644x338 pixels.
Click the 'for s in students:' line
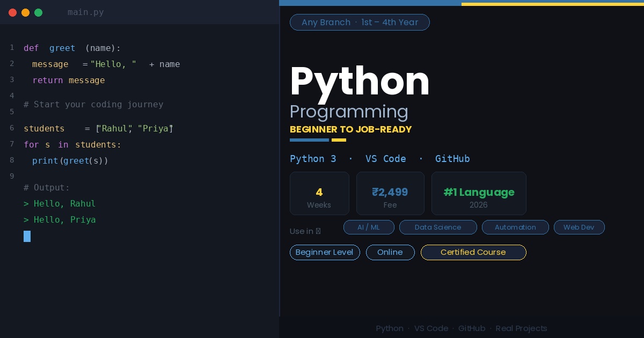coord(72,144)
